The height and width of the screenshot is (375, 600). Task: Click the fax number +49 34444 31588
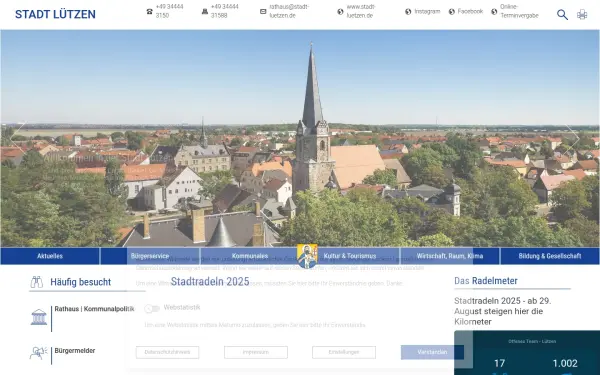click(225, 11)
